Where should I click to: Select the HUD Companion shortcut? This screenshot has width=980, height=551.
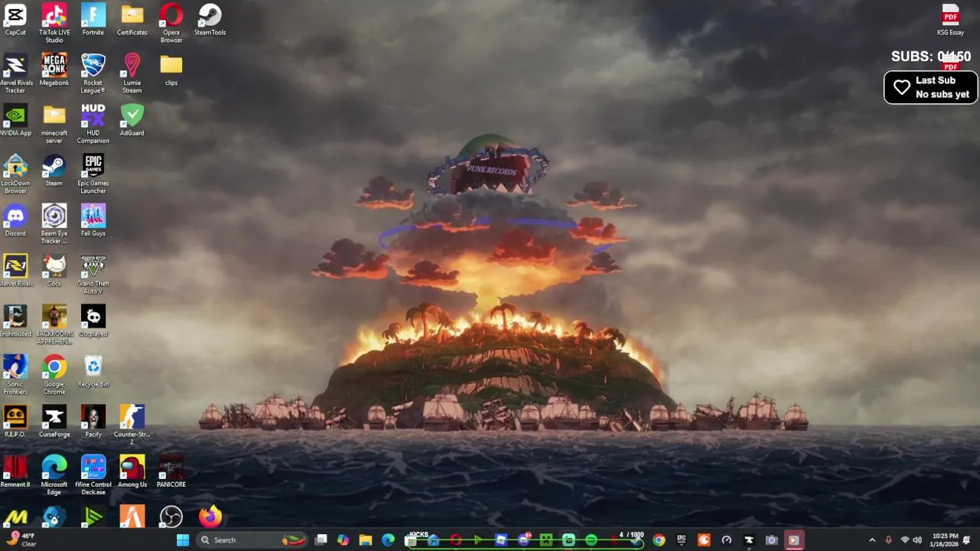click(93, 124)
